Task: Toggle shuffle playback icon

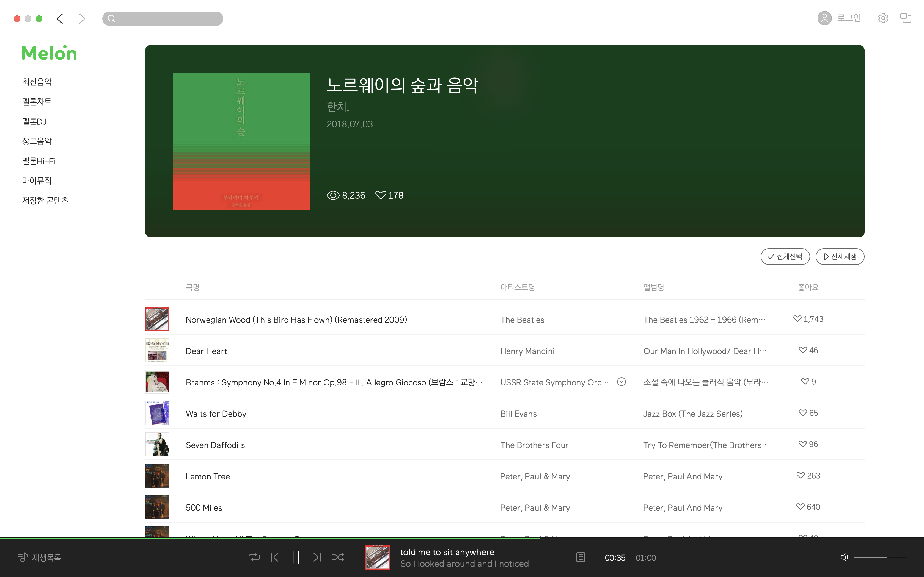Action: tap(338, 557)
